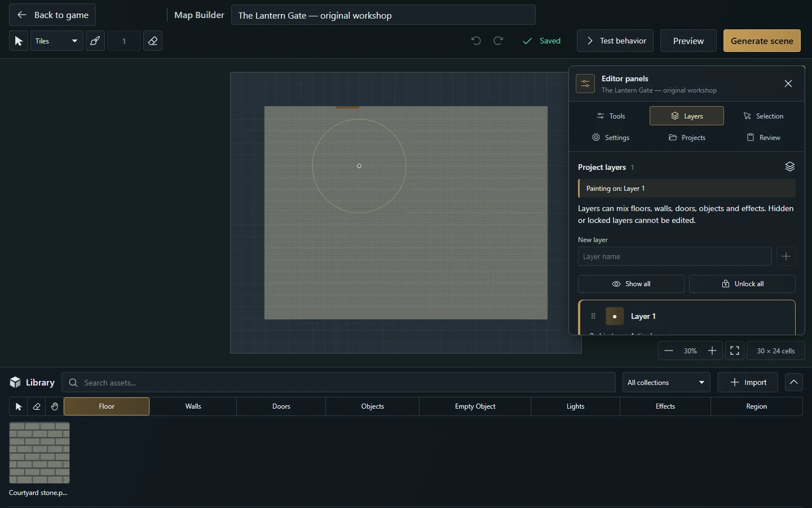The height and width of the screenshot is (508, 812).
Task: Click the Layer 1 color dot swatch
Action: 615,316
